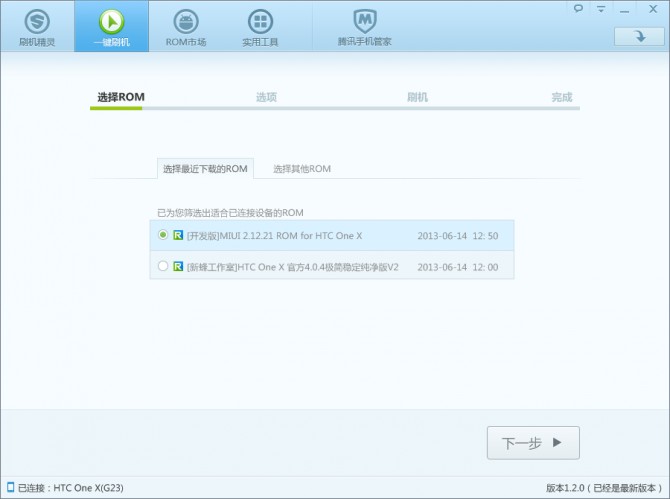This screenshot has height=499, width=670.
Task: Click the MIUI 2.12.21 ROM for HTC One X text
Action: (274, 236)
